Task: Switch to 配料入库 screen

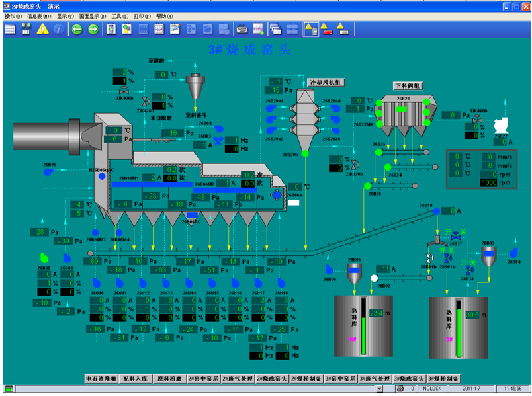Action: point(136,379)
